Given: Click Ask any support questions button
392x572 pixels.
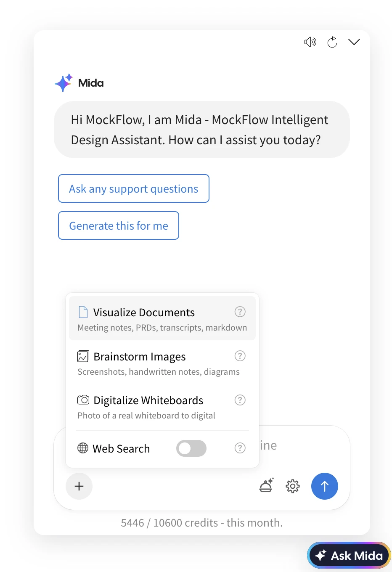Looking at the screenshot, I should (x=133, y=188).
